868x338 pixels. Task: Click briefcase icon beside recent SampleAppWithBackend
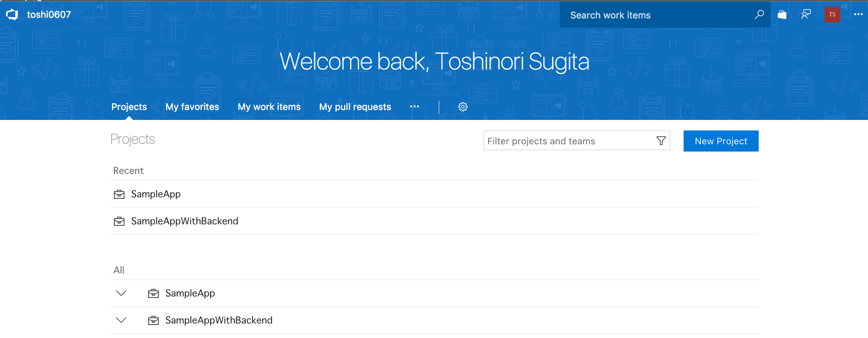pos(119,221)
